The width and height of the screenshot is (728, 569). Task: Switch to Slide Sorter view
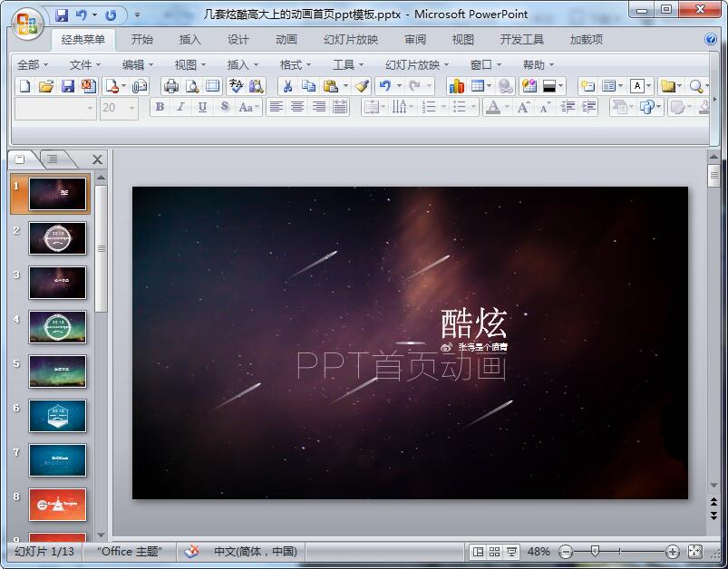click(x=494, y=552)
